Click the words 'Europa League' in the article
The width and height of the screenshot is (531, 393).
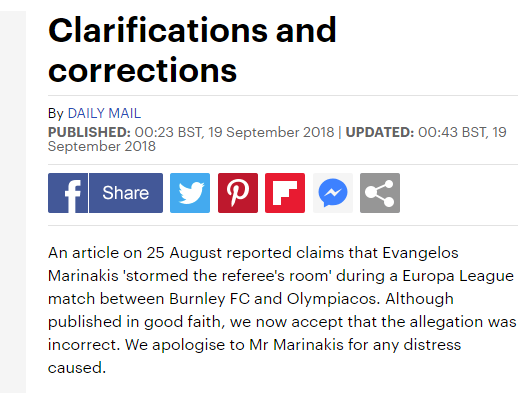coord(458,276)
